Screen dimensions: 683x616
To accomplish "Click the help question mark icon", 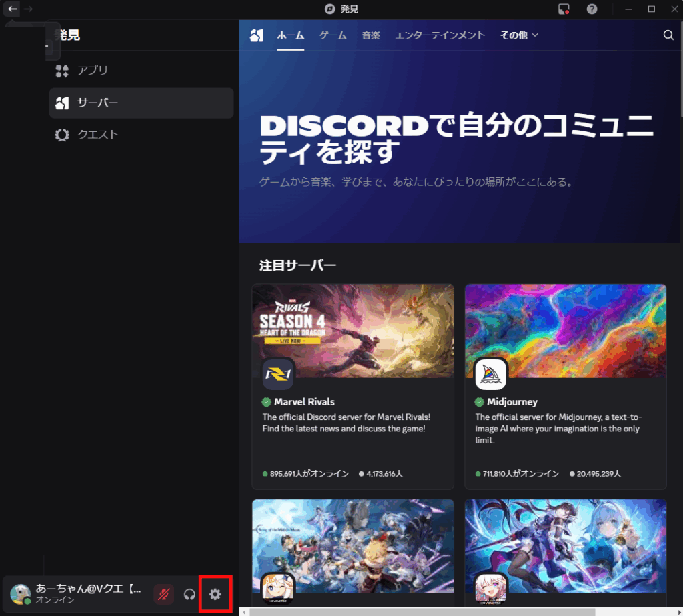I will [592, 9].
